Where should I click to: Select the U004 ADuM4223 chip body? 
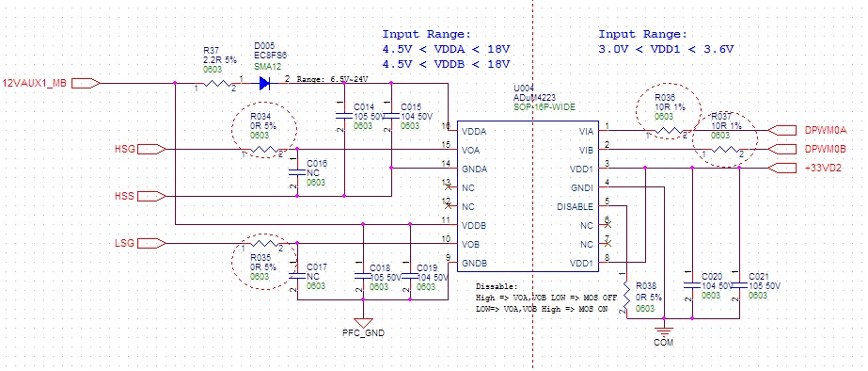[529, 197]
